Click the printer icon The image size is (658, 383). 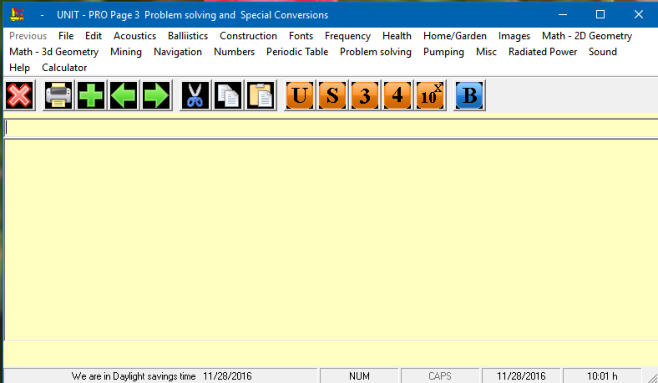58,95
